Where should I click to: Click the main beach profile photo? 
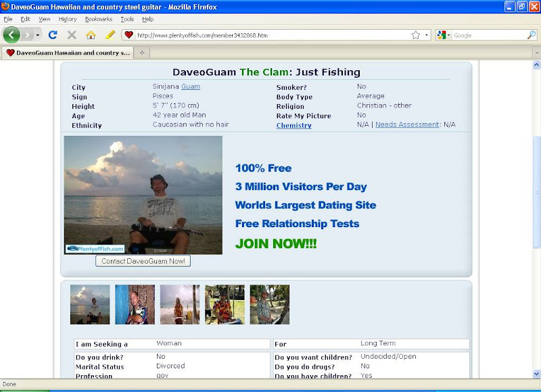point(143,195)
